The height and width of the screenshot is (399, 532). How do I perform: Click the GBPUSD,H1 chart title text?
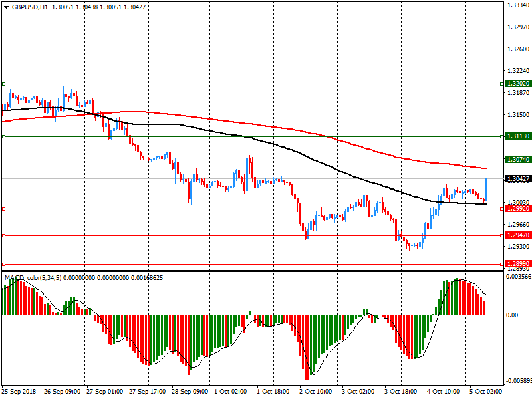pos(30,7)
